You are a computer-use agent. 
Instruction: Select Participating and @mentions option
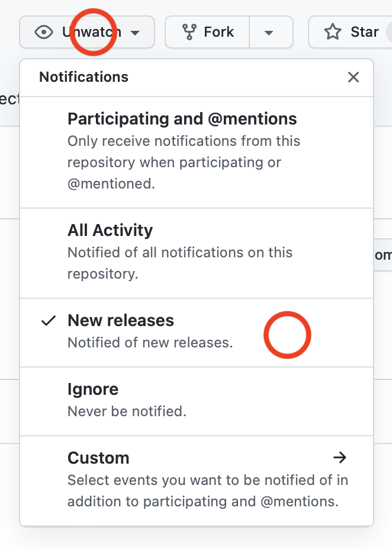[182, 119]
